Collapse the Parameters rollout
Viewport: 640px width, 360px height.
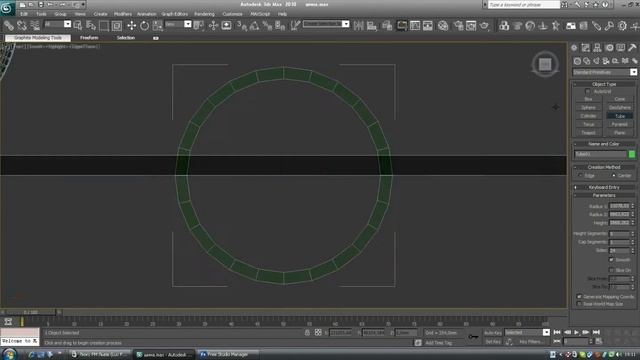[604, 196]
